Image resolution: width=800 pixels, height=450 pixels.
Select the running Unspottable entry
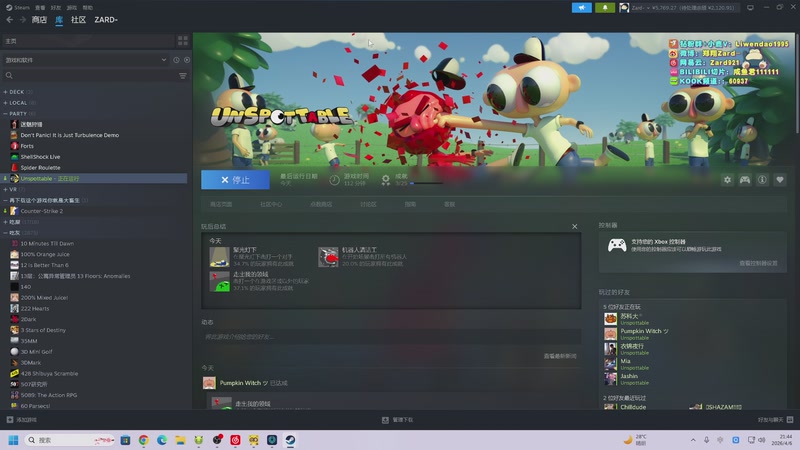[x=95, y=179]
